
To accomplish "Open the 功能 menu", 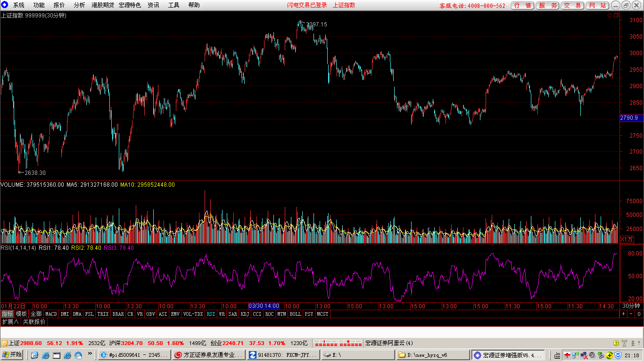I will [39, 5].
